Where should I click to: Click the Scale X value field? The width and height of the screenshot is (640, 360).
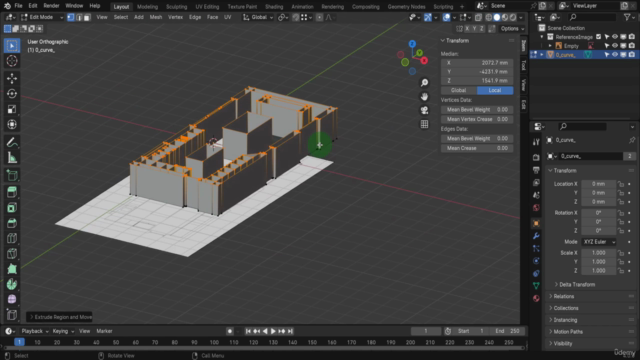tap(599, 253)
